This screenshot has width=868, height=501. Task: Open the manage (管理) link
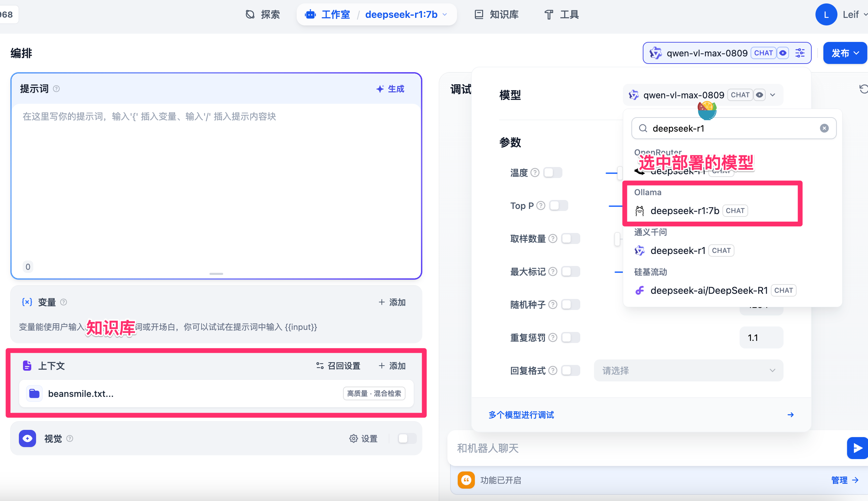[x=845, y=480]
